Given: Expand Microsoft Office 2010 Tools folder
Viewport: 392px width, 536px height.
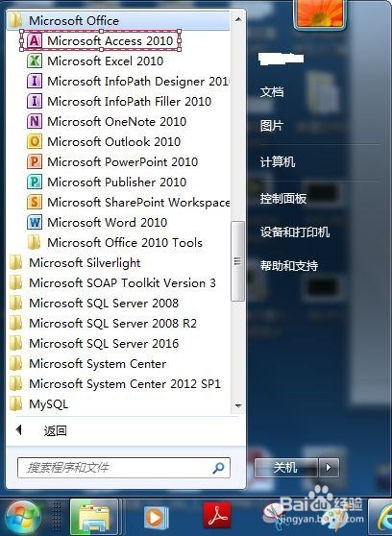Looking at the screenshot, I should click(x=115, y=242).
